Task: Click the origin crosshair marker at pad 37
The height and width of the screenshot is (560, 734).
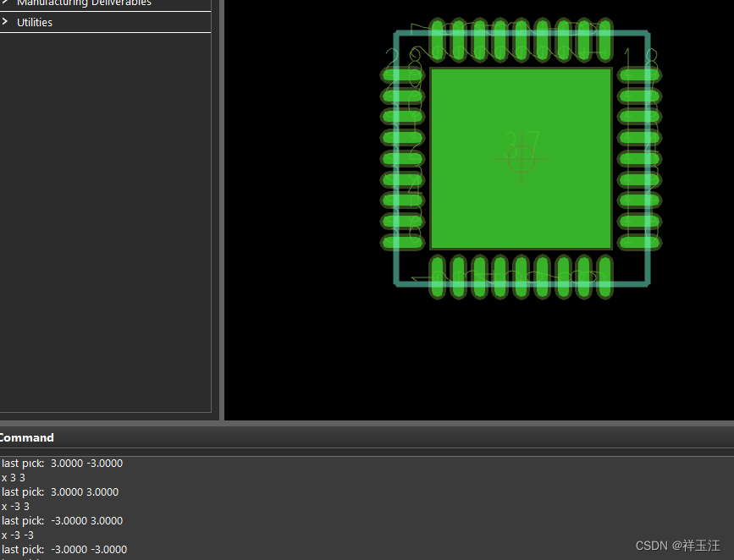Action: [x=522, y=158]
